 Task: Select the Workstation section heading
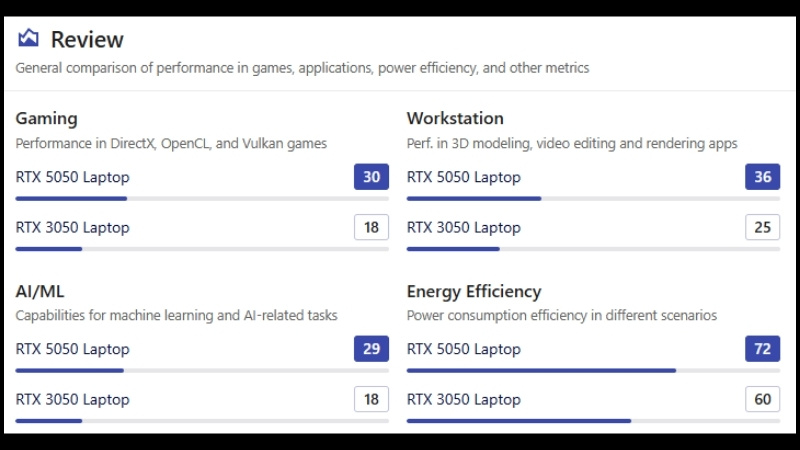tap(455, 118)
